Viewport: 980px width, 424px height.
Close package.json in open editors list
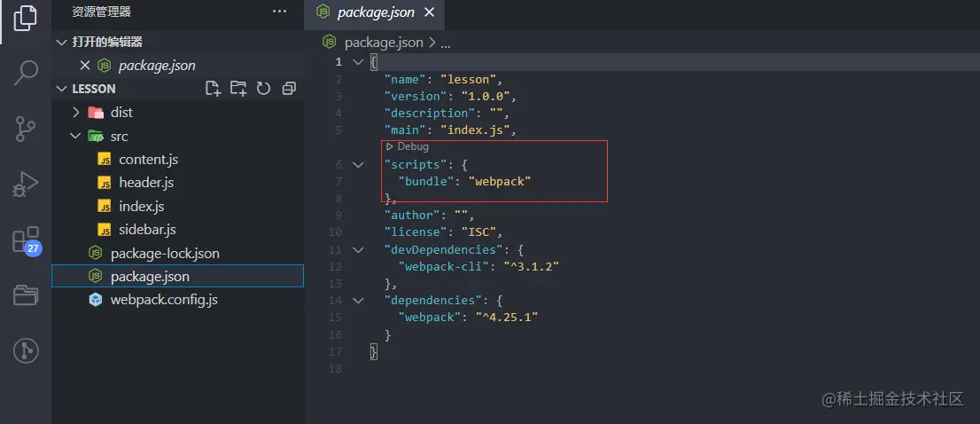[x=85, y=65]
